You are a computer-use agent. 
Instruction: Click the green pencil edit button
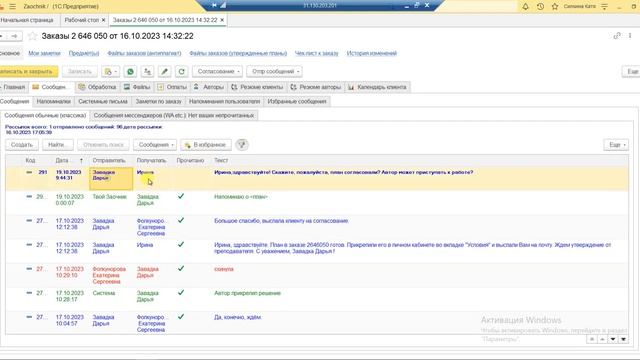pos(164,71)
